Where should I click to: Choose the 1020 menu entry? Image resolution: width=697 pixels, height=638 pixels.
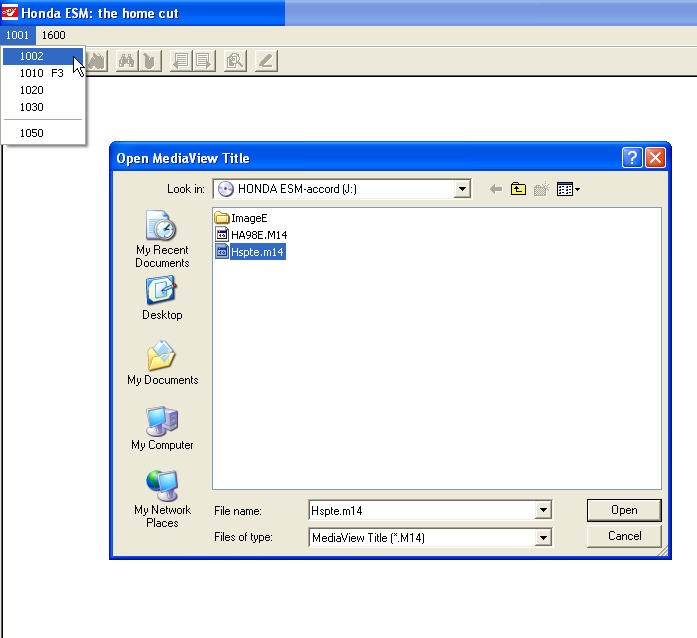pos(43,90)
